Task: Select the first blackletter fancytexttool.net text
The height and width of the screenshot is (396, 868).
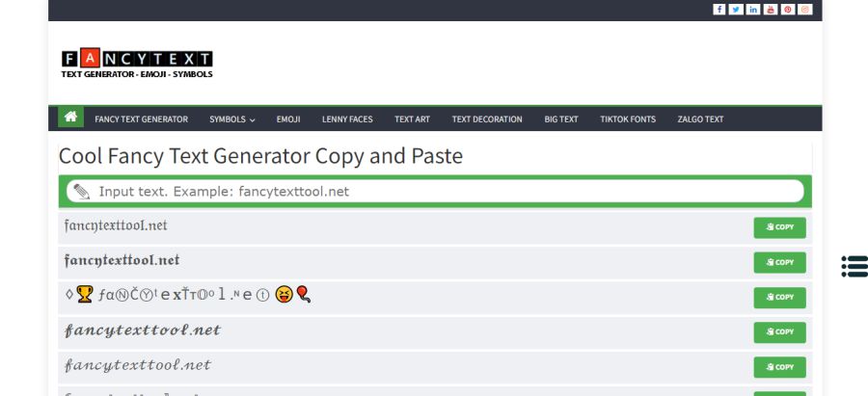Action: click(x=116, y=225)
